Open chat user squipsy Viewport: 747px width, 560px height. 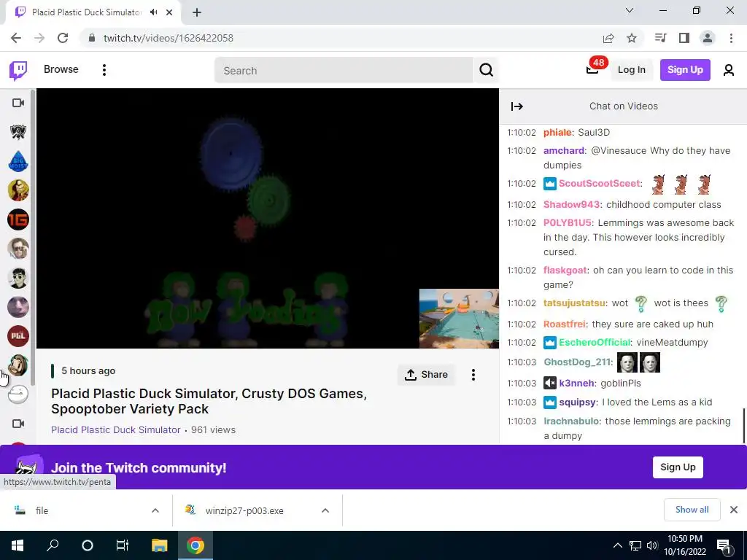click(x=578, y=402)
